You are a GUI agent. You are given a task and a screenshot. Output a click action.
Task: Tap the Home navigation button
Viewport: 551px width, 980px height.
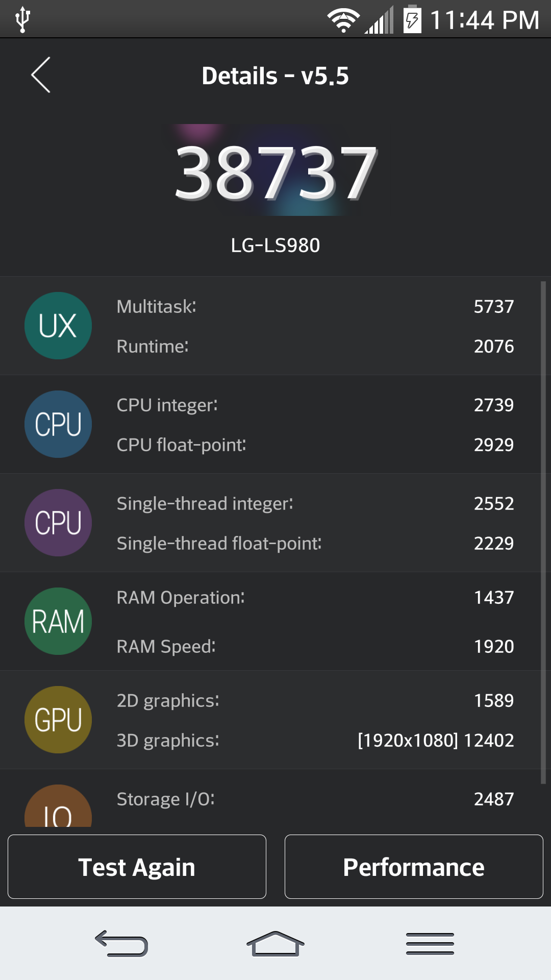coord(275,943)
